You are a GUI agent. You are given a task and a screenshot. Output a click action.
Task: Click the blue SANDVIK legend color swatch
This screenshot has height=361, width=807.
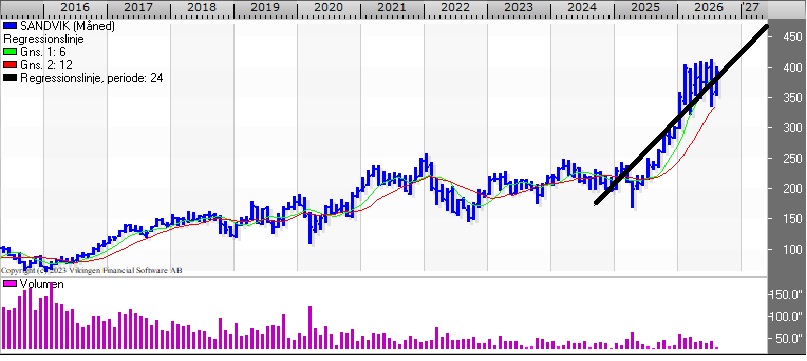[10, 26]
